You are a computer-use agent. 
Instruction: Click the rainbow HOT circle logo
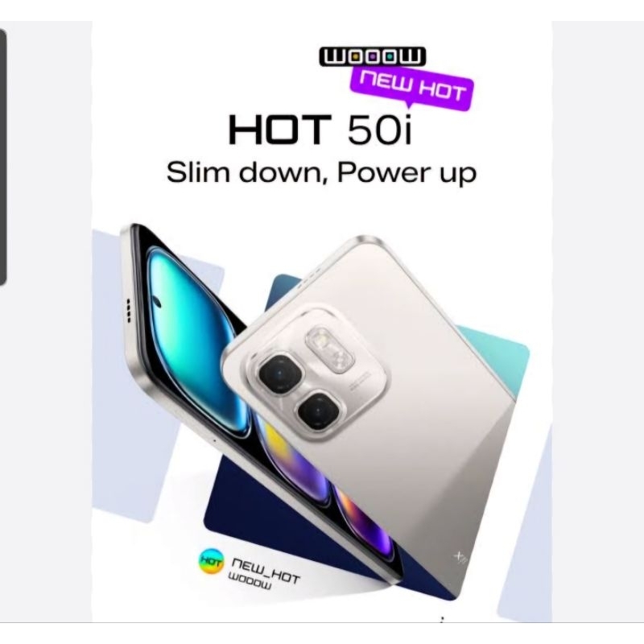coord(211,561)
